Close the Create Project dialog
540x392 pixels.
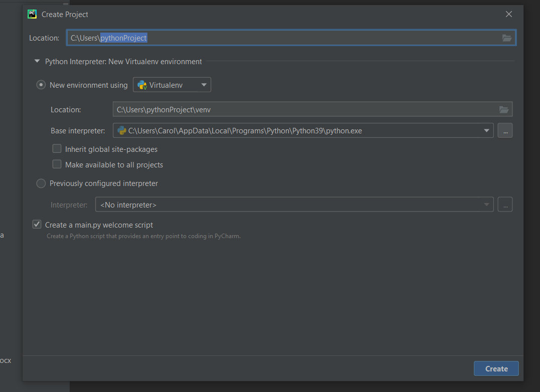(508, 14)
